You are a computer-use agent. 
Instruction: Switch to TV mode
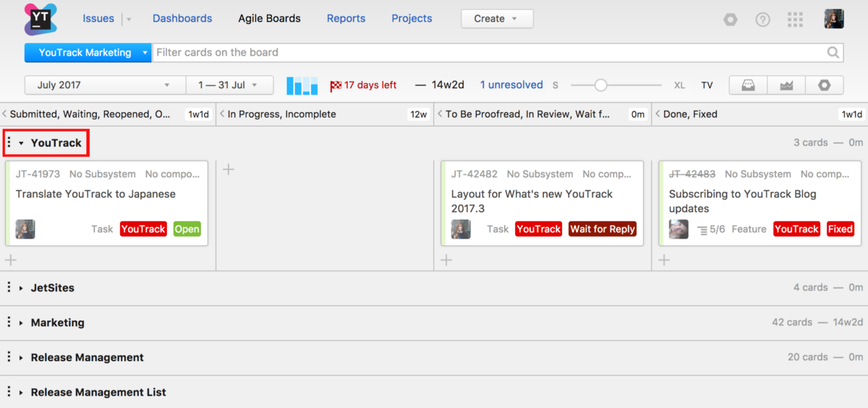[x=707, y=85]
